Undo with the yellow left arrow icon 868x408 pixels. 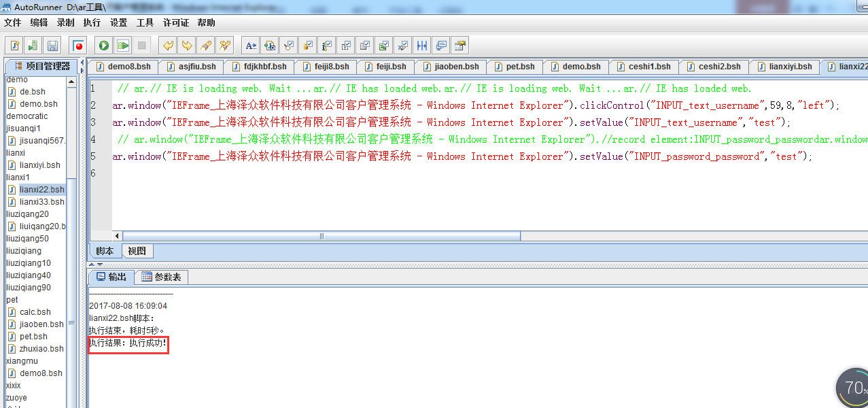(167, 46)
